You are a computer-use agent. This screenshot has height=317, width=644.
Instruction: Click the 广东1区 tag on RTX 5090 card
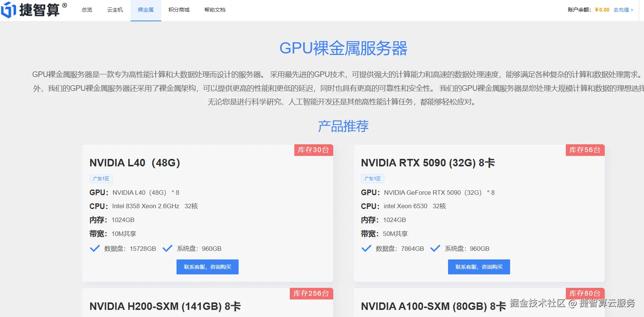coord(372,179)
